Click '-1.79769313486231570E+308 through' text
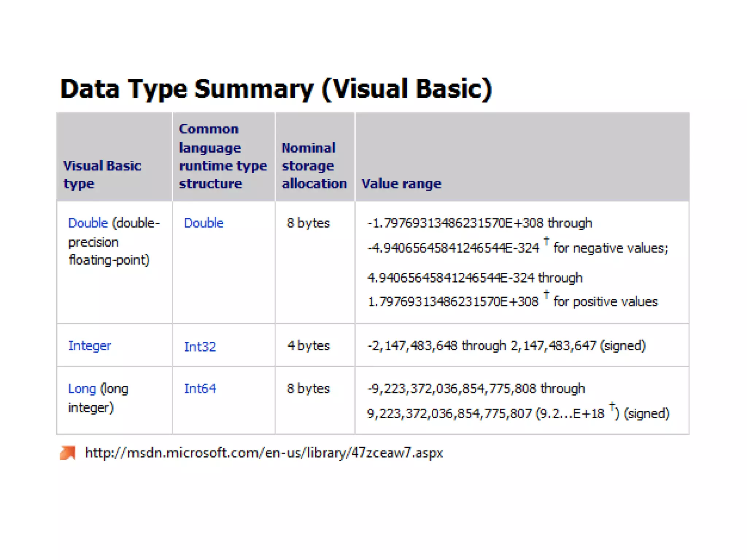747x560 pixels. [x=480, y=223]
